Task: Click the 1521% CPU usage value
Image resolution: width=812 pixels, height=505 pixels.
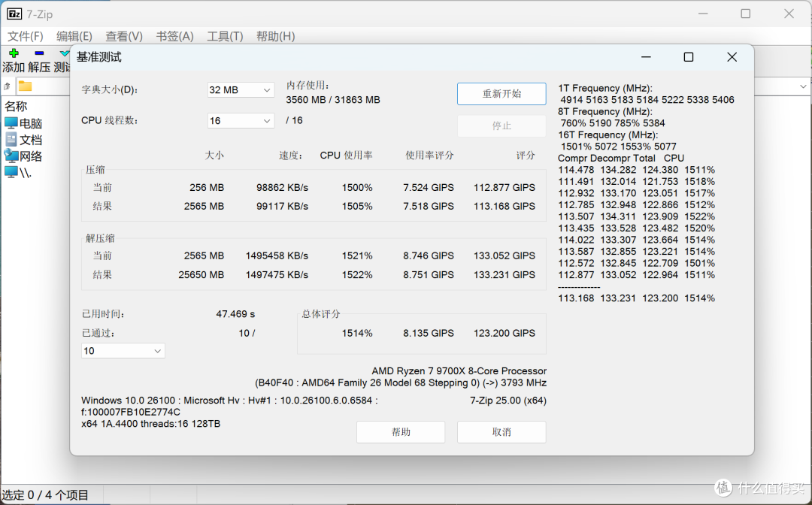Action: (357, 256)
